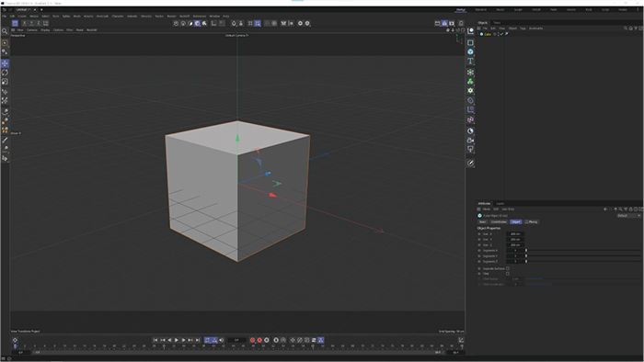Adjust the Segments X slider
Image resolution: width=644 pixels, height=362 pixels.
pos(582,251)
